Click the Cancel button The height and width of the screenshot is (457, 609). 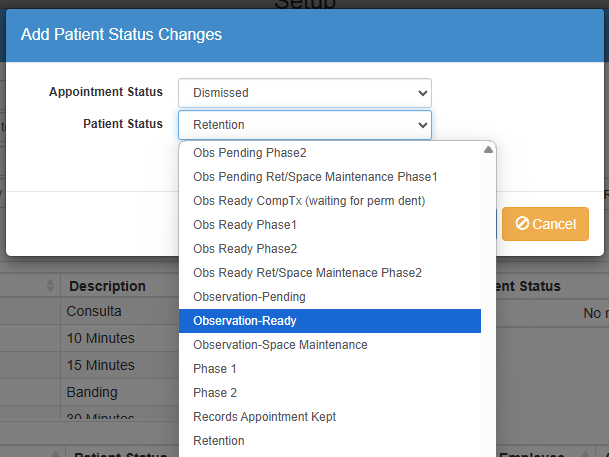[545, 224]
